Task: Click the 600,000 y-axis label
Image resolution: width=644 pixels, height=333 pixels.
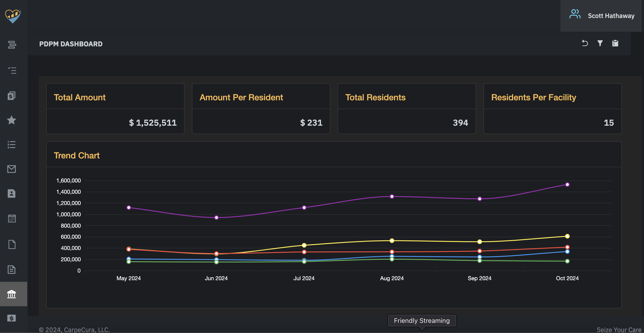Action: (x=71, y=237)
